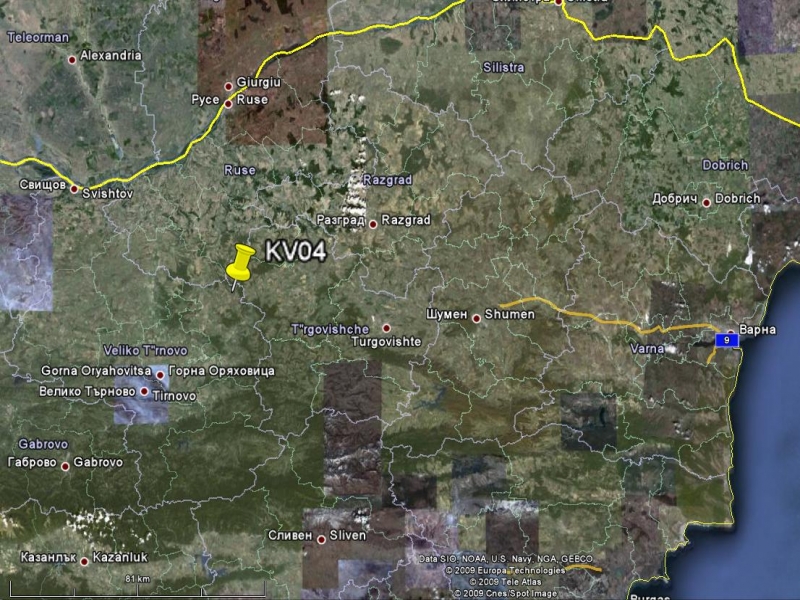Select the Giurgiu city marker dot

229,87
